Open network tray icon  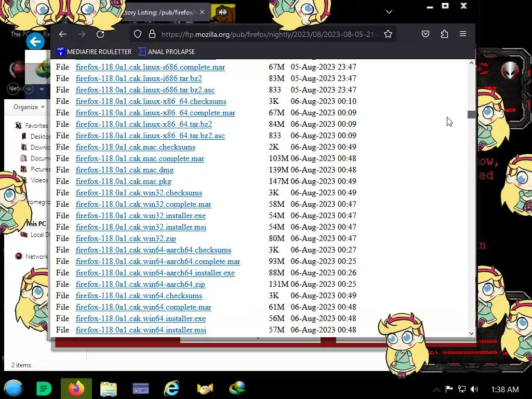(x=462, y=389)
